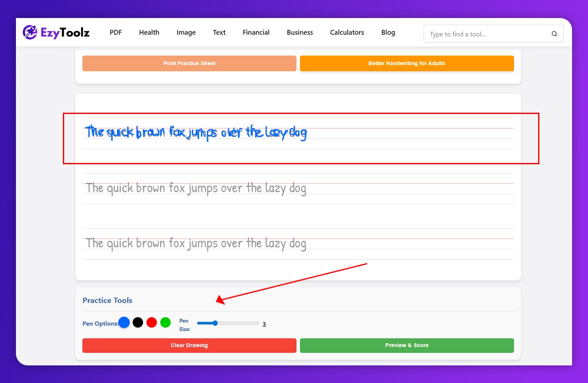Click Clear Drawing to erase handwriting
The image size is (588, 383).
click(189, 345)
